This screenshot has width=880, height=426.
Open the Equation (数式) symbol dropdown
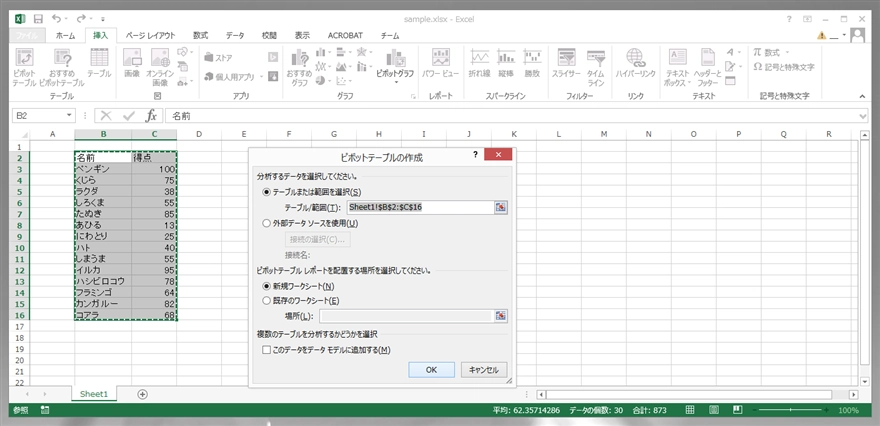pyautogui.click(x=786, y=52)
